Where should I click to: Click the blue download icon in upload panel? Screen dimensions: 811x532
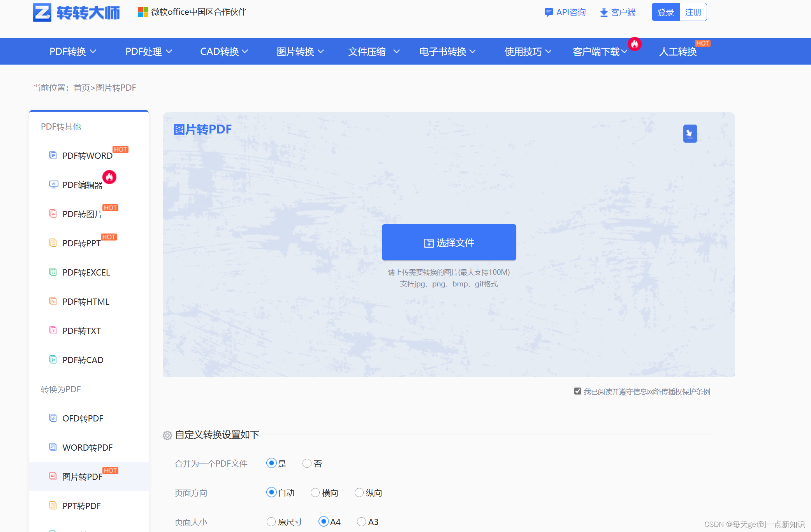coord(690,134)
